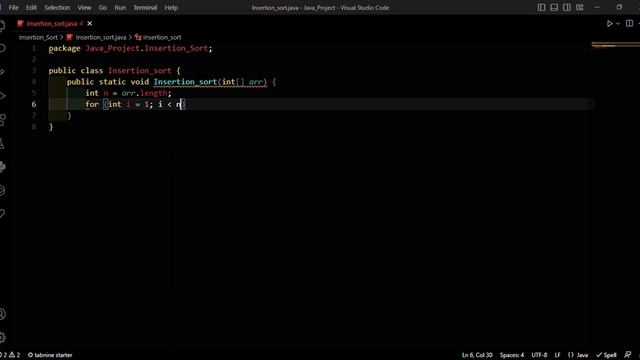Click the 'void' keyword on line 4
This screenshot has height=360, width=640.
tap(140, 82)
